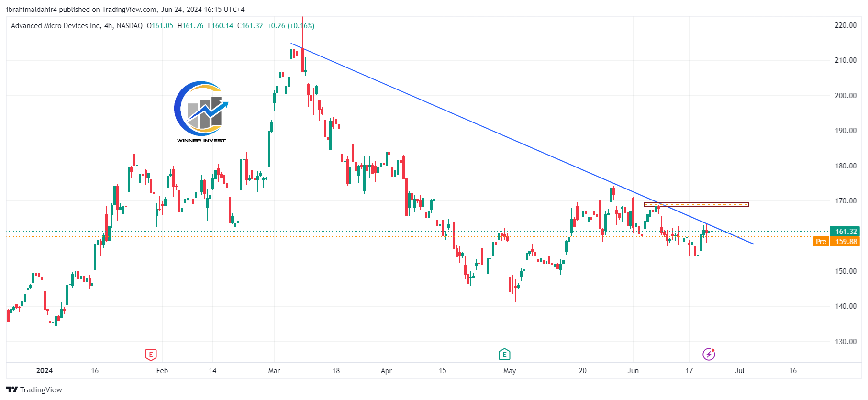Viewport: 868px width, 400px height.
Task: Open the purple lightning event icon
Action: click(709, 354)
